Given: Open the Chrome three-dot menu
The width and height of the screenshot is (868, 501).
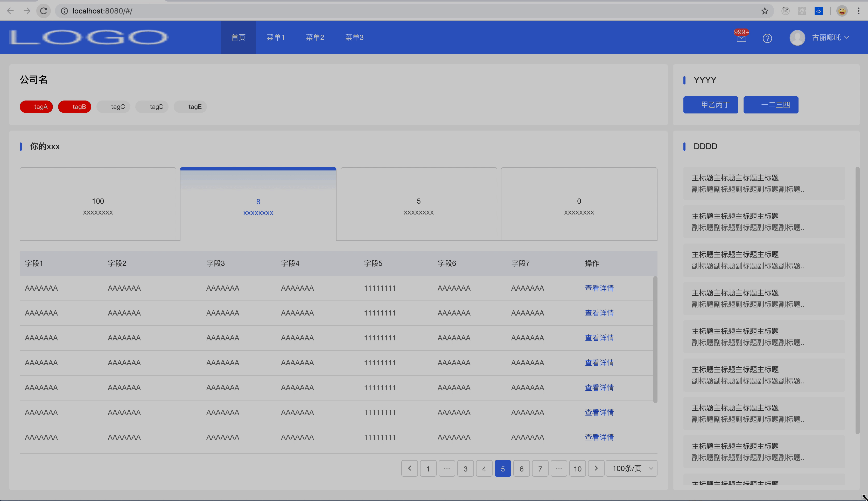Looking at the screenshot, I should [858, 11].
